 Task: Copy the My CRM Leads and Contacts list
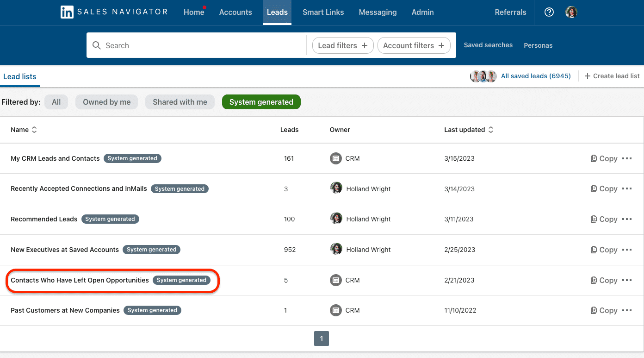tap(604, 158)
